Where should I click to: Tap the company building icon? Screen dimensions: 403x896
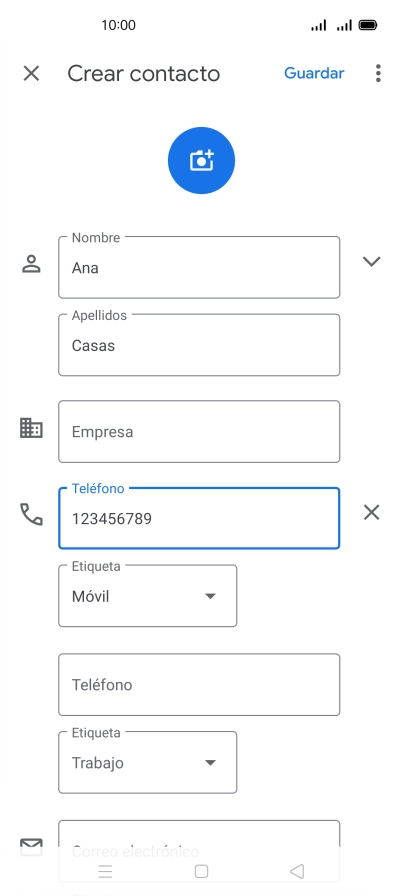coord(31,428)
